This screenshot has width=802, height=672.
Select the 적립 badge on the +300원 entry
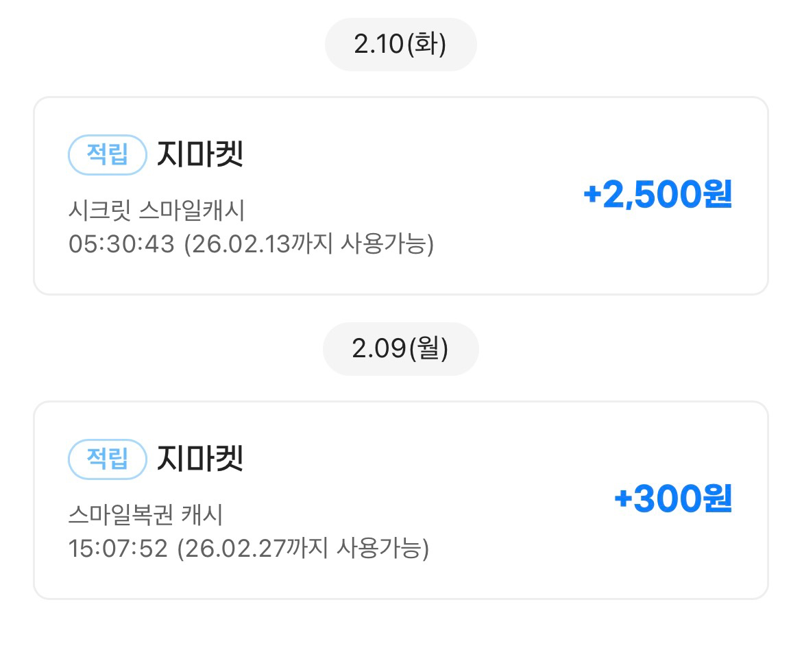tap(108, 459)
